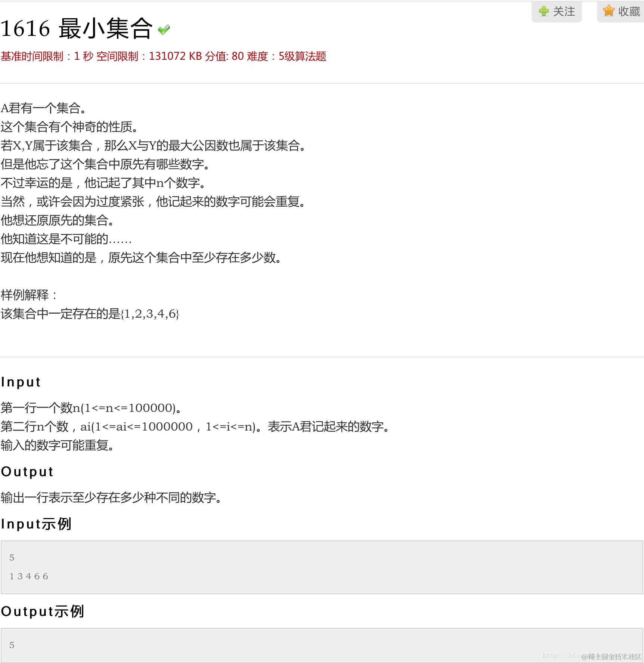
Task: Click the line 他想还原原先的集合。
Action: (x=58, y=221)
